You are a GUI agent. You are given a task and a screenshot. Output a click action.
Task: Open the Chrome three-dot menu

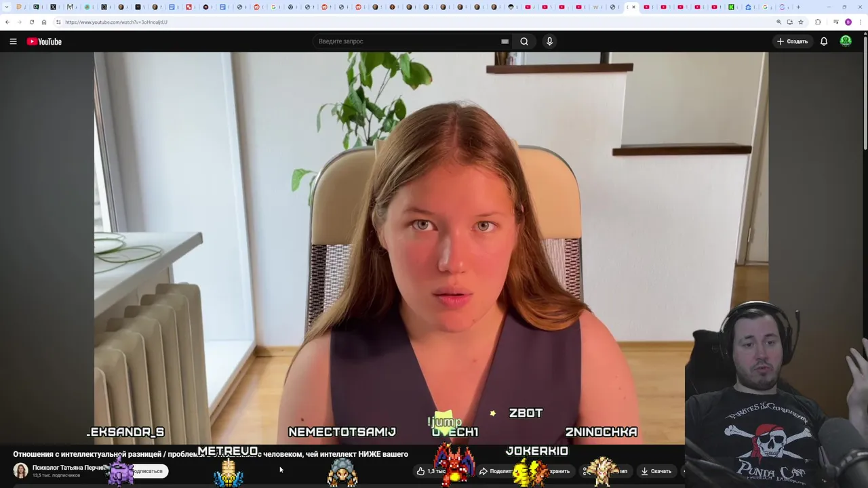point(861,22)
